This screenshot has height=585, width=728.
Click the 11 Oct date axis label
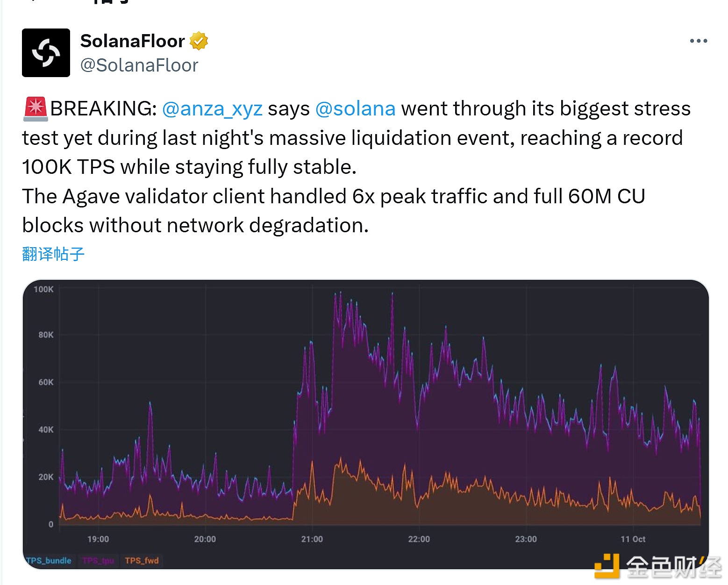click(633, 539)
